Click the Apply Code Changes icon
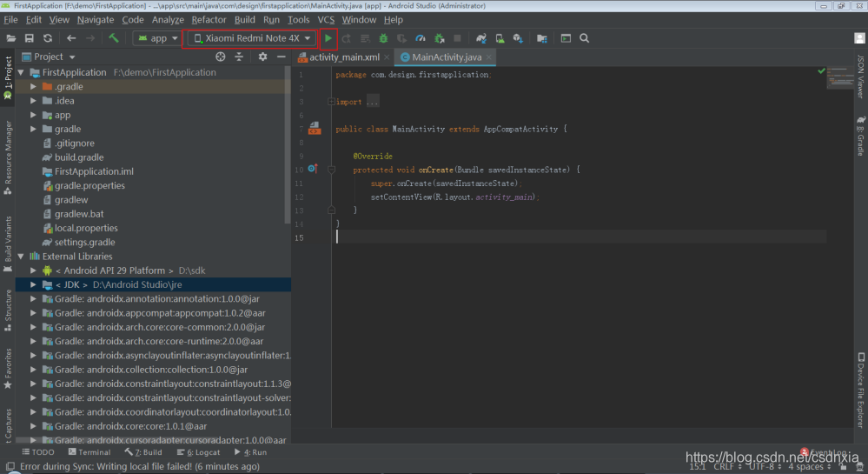The image size is (868, 474). click(365, 38)
